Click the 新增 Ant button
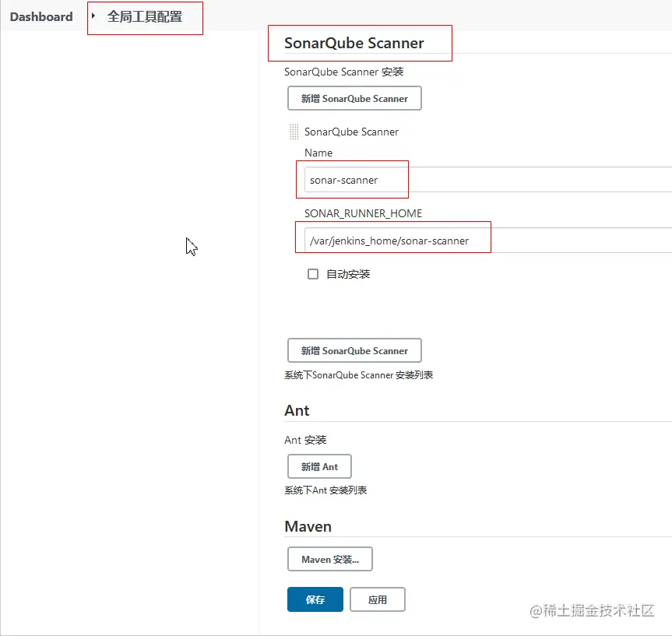The image size is (672, 636). tap(319, 466)
